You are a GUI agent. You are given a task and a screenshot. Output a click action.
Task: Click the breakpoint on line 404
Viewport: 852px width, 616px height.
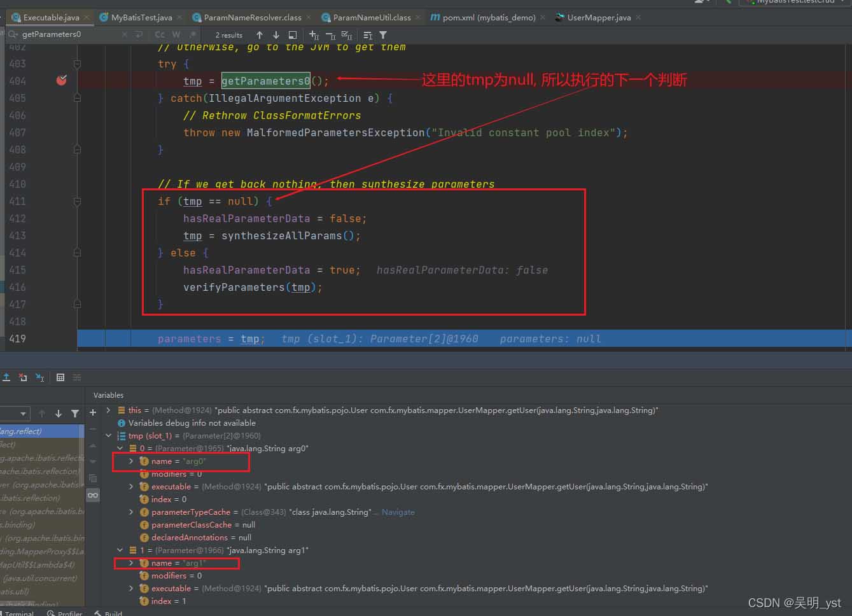click(62, 80)
